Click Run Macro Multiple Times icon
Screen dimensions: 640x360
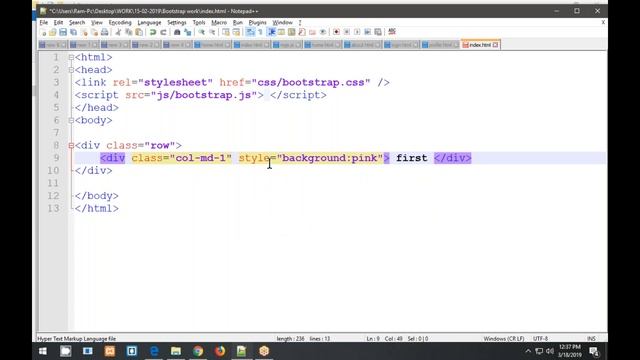(x=367, y=32)
